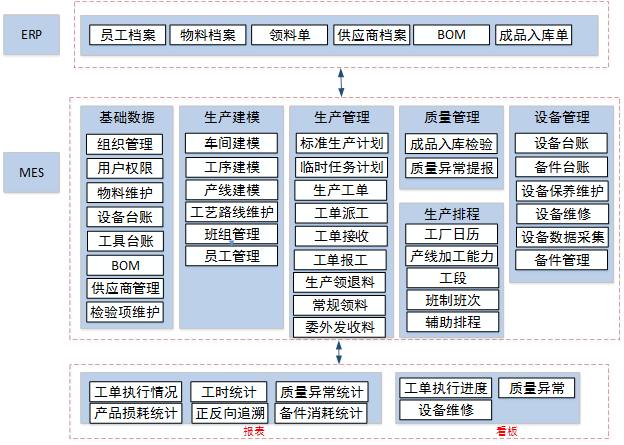Click 标准生产计划 under 生产管理
The width and height of the screenshot is (624, 445).
click(341, 143)
